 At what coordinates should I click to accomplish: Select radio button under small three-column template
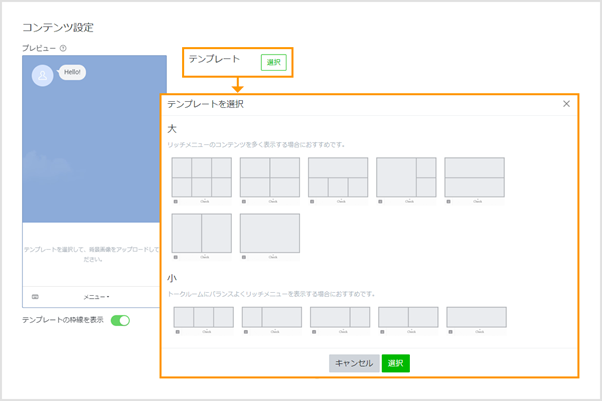click(176, 332)
